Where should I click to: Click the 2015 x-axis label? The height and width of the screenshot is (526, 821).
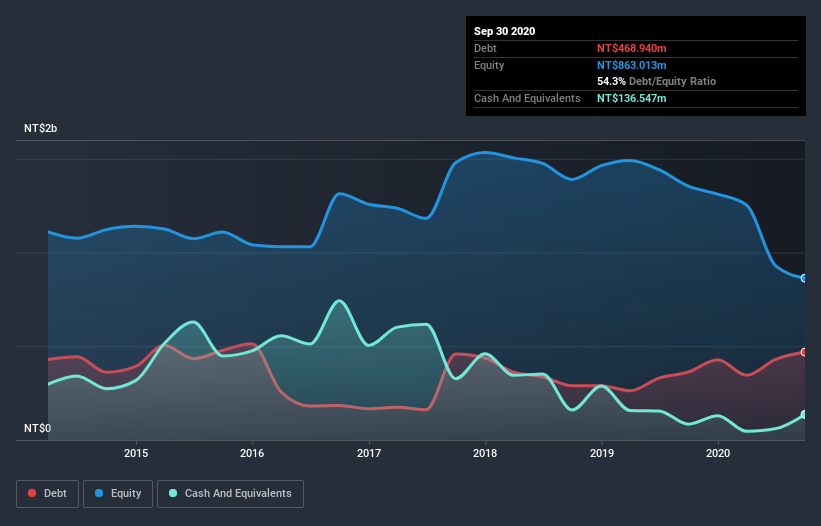tap(136, 453)
